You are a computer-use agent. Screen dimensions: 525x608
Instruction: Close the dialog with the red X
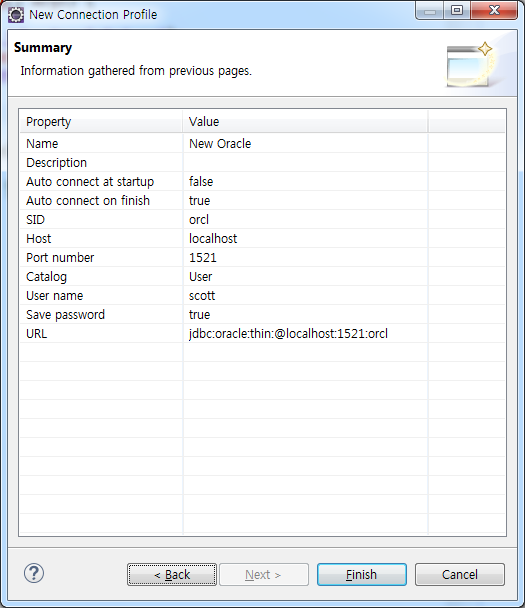coord(494,10)
